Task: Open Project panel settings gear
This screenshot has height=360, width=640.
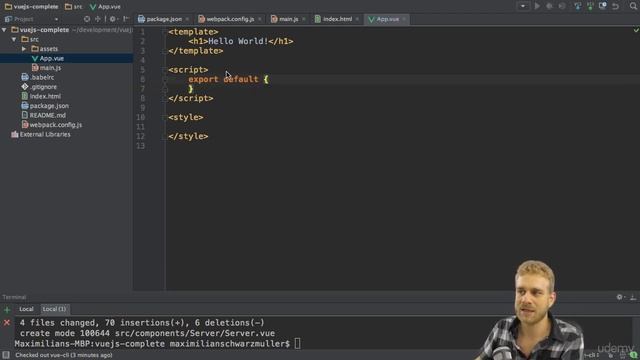Action: tap(113, 19)
